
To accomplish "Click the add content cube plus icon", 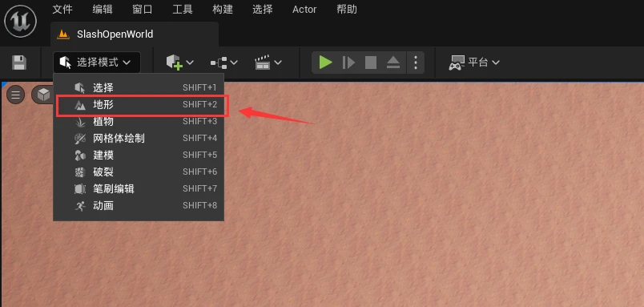I will pos(175,63).
